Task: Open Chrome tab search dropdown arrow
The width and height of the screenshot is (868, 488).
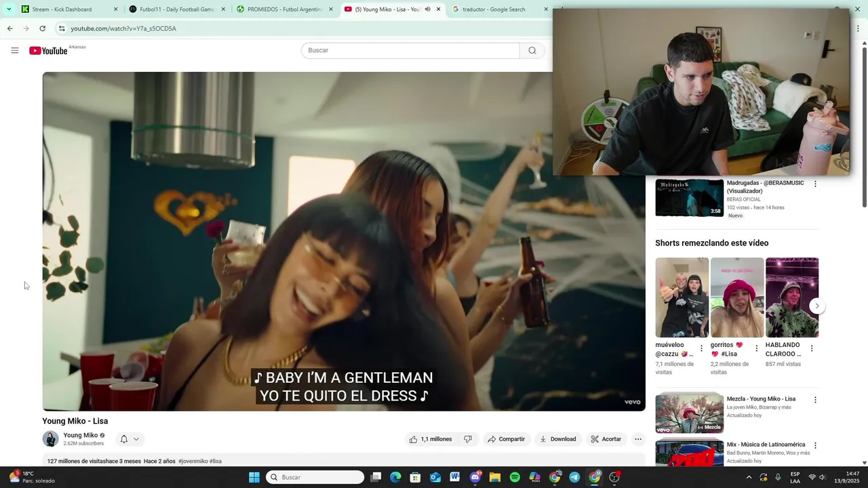Action: coord(9,9)
